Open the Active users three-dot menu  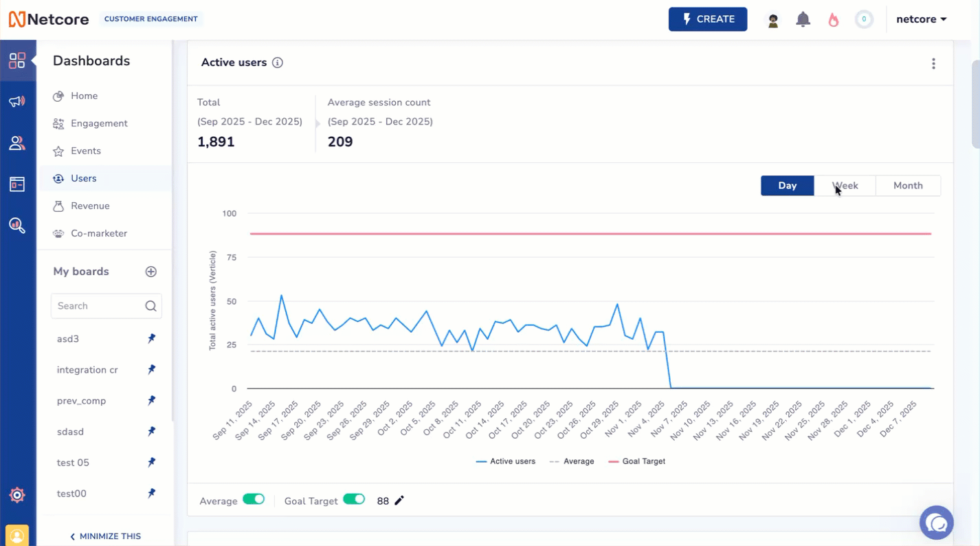[x=933, y=63]
